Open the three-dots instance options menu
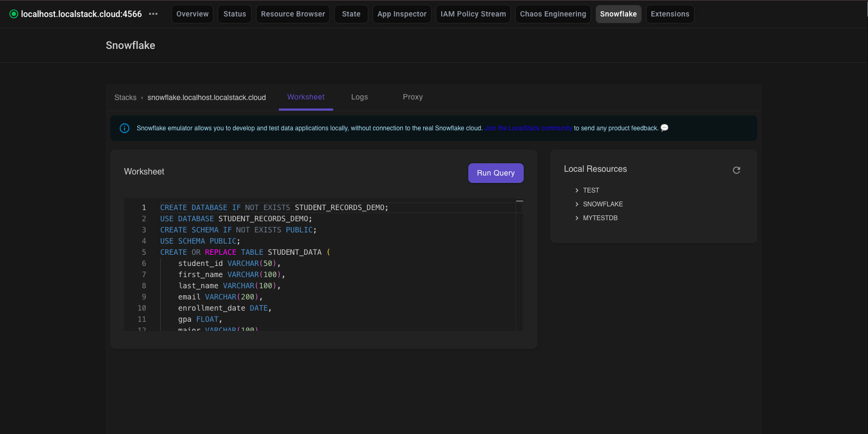 (153, 14)
